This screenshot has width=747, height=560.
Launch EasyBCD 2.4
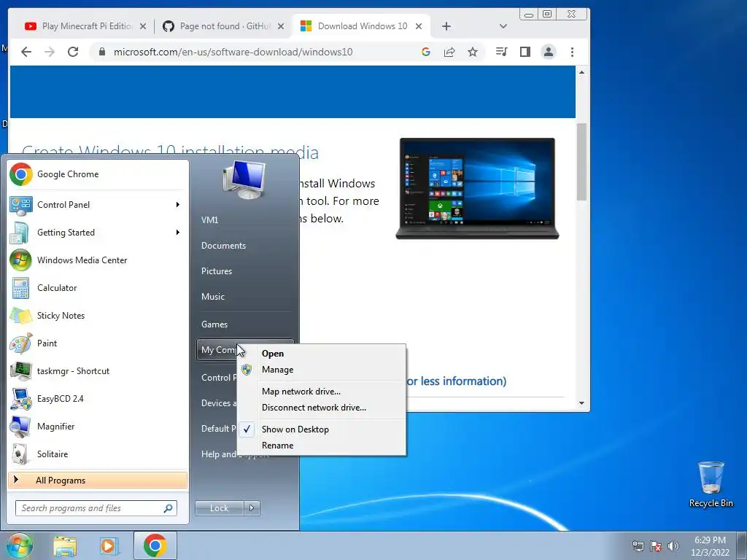[x=98, y=398]
